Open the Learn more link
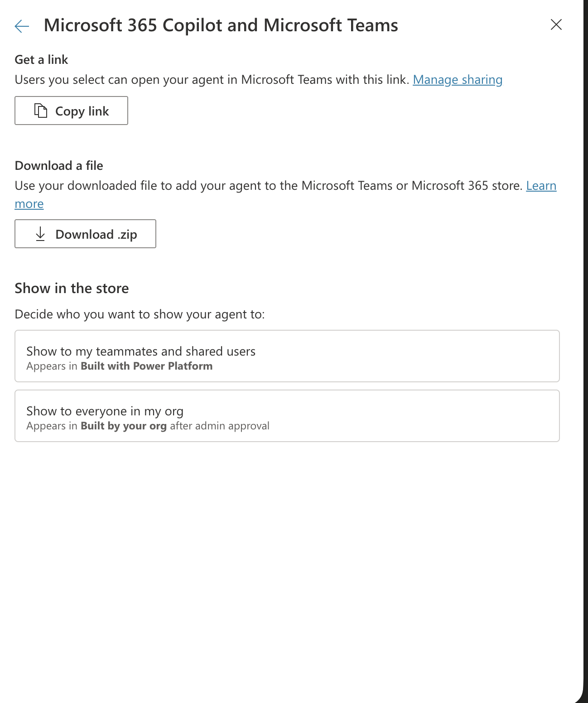The image size is (588, 703). (541, 186)
